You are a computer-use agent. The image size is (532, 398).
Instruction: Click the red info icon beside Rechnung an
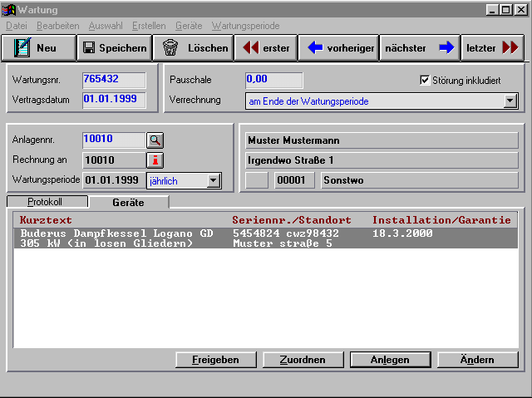tap(155, 160)
